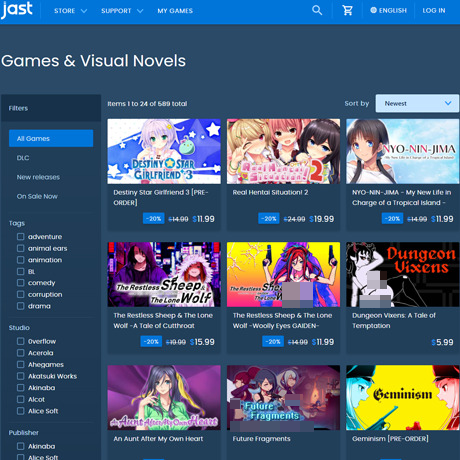The height and width of the screenshot is (460, 460).
Task: Open Woolly Eyes GAIDEN thumbnail
Action: tap(283, 274)
